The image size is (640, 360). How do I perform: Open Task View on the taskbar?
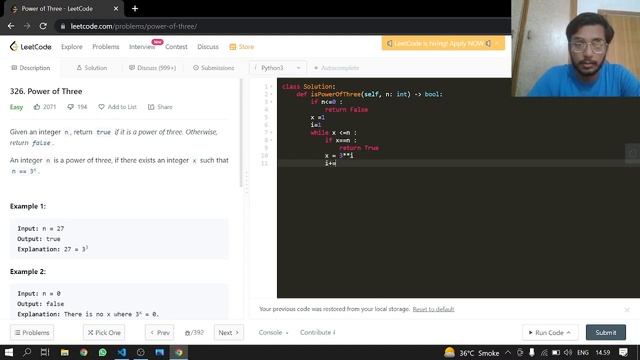[x=45, y=352]
